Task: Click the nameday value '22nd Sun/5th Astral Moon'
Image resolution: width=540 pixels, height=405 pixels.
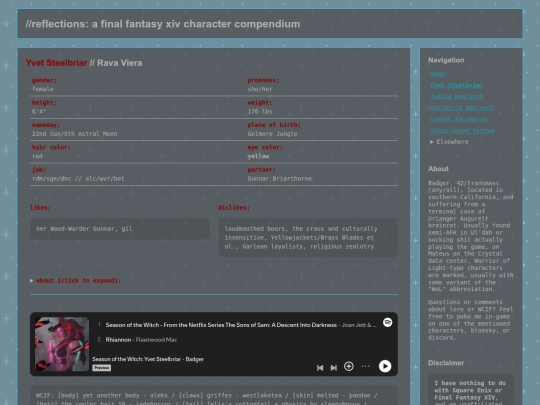Action: pyautogui.click(x=75, y=134)
